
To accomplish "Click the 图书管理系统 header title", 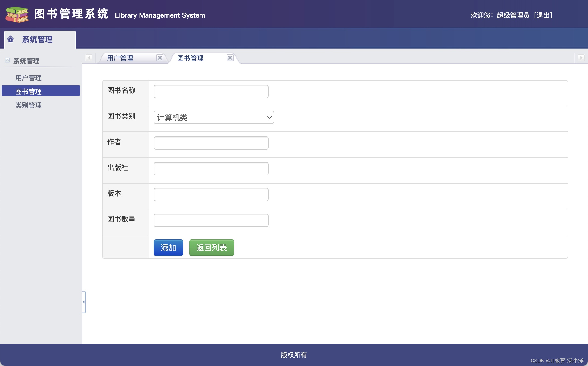I will (x=71, y=14).
